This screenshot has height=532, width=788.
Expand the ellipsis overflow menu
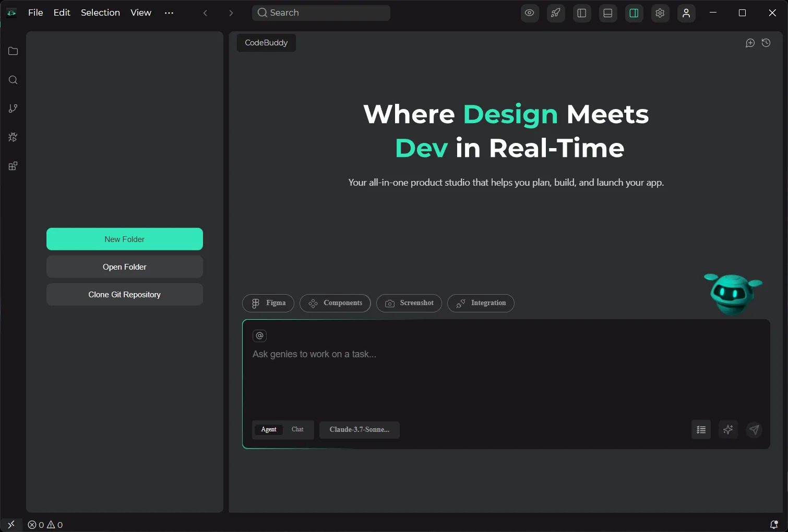coord(169,13)
